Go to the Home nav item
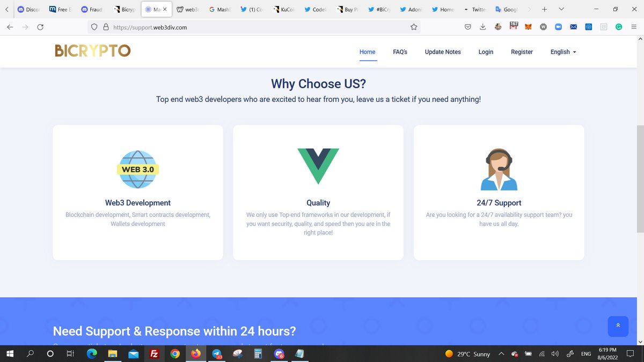The width and height of the screenshot is (644, 362). (368, 52)
